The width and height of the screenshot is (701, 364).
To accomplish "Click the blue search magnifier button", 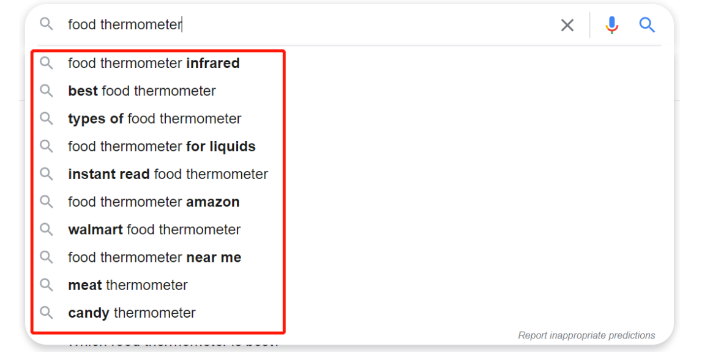I will click(646, 25).
